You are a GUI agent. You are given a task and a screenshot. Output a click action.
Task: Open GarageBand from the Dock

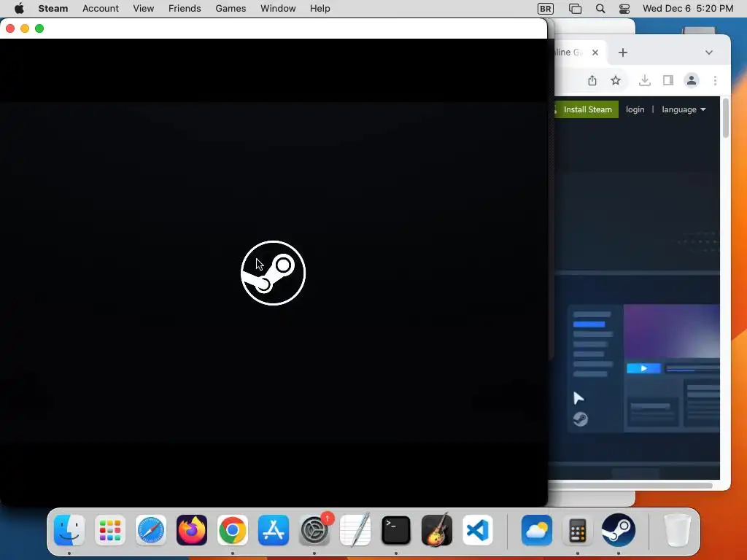(437, 530)
